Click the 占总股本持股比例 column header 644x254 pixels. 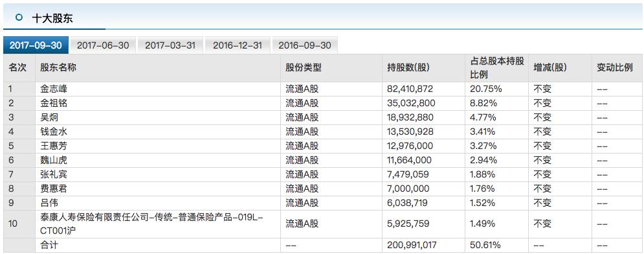coord(497,68)
